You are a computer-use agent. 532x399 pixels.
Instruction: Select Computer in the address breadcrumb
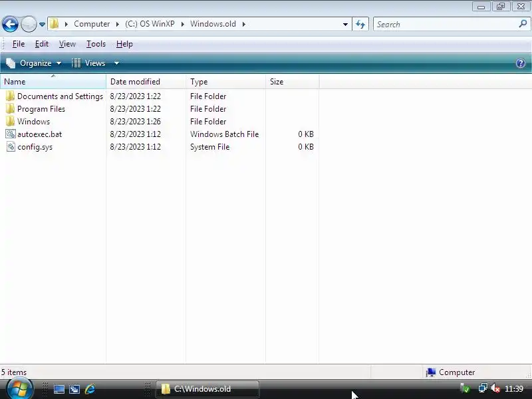(x=92, y=24)
